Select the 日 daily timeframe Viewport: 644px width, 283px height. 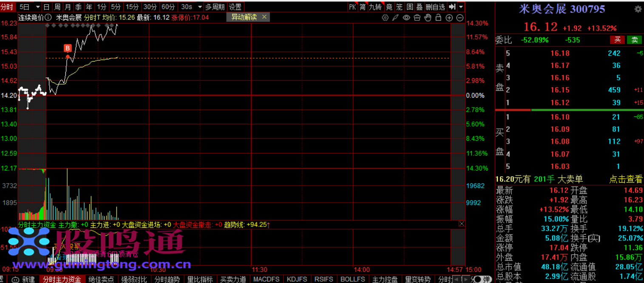tap(46, 7)
